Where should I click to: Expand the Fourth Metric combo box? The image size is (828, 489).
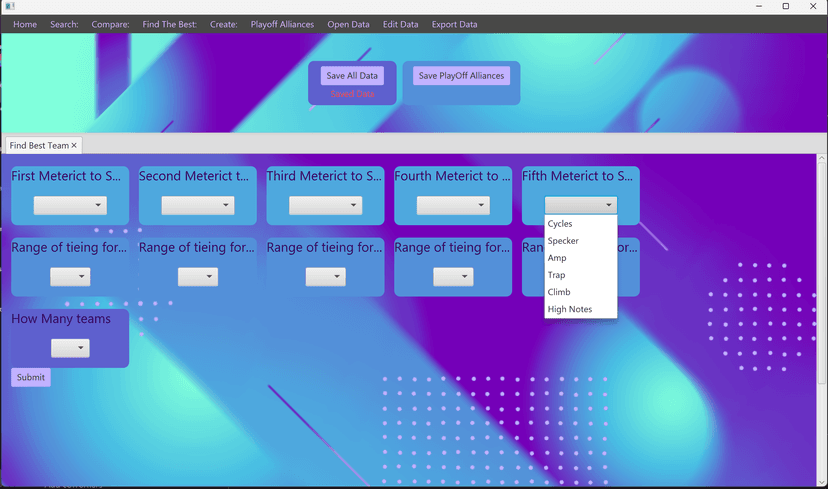453,205
